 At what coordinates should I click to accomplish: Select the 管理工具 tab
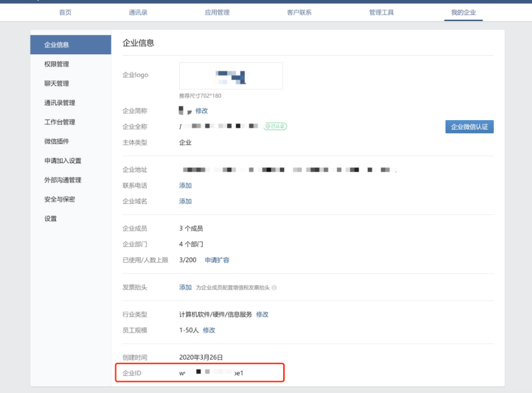381,12
